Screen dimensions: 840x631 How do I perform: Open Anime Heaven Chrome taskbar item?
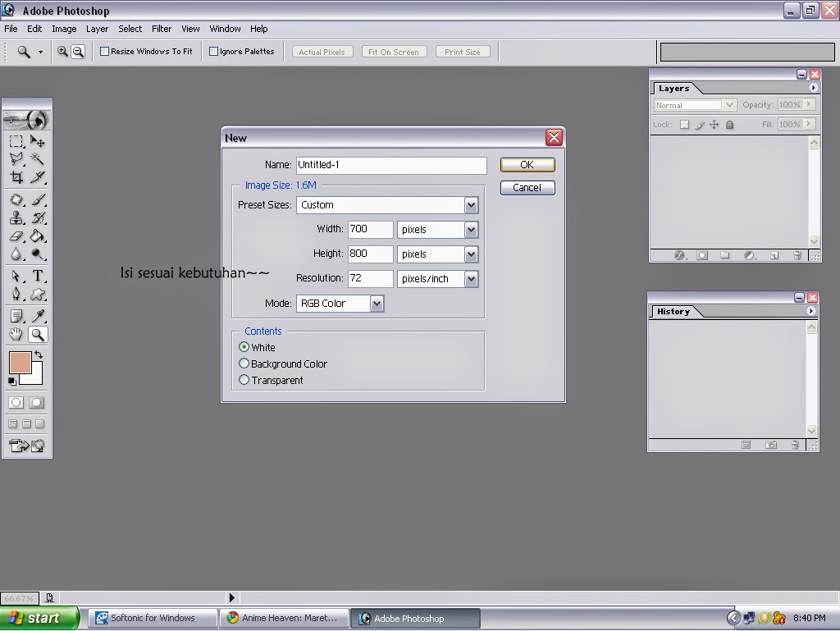click(284, 618)
